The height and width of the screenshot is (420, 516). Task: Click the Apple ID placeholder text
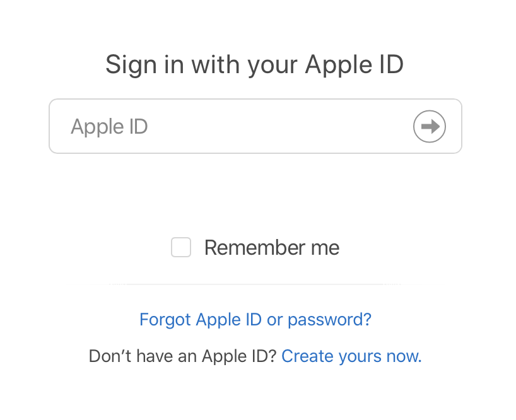tap(109, 127)
